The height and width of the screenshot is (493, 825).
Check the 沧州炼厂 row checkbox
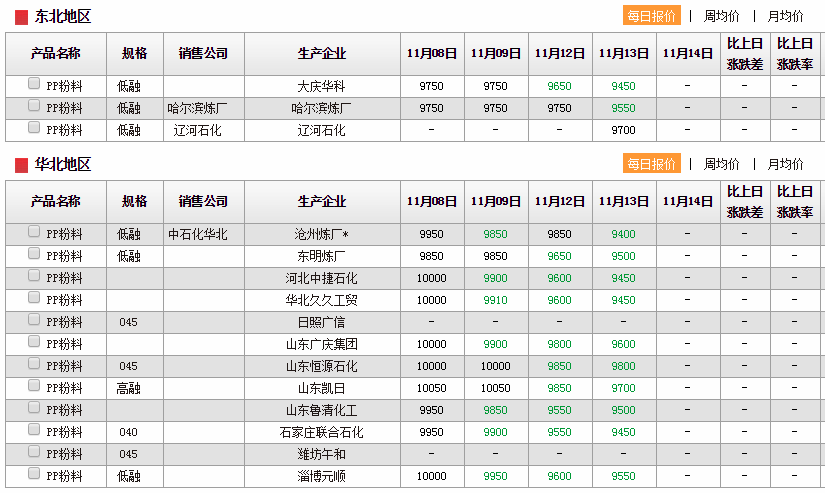(x=34, y=232)
